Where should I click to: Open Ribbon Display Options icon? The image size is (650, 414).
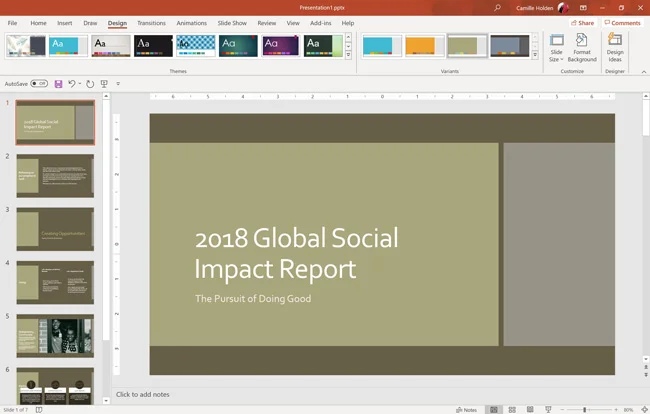click(583, 7)
